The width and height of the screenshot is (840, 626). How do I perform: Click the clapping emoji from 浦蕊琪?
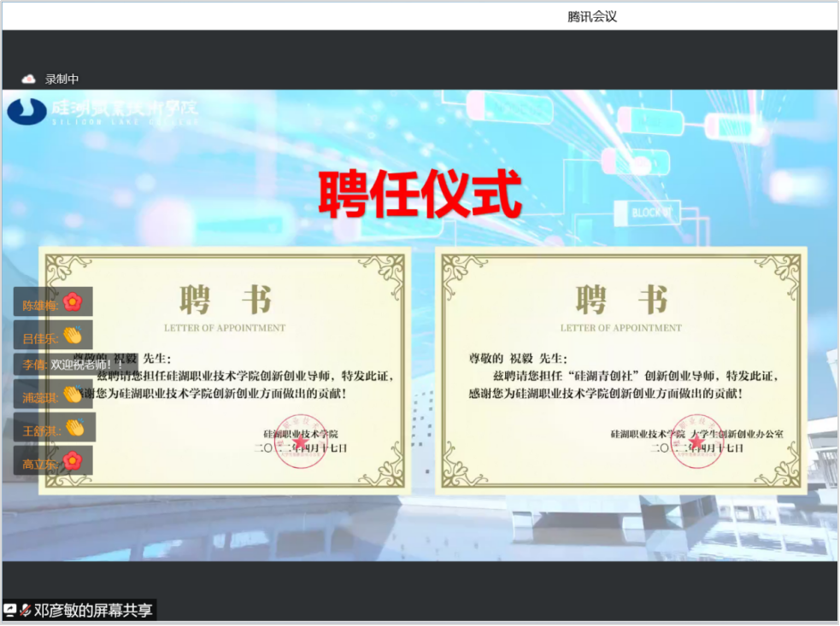[73, 394]
